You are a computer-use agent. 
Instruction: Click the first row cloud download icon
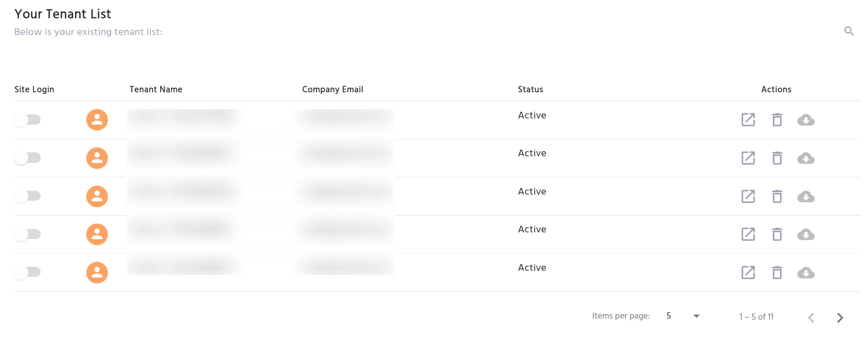click(x=806, y=120)
